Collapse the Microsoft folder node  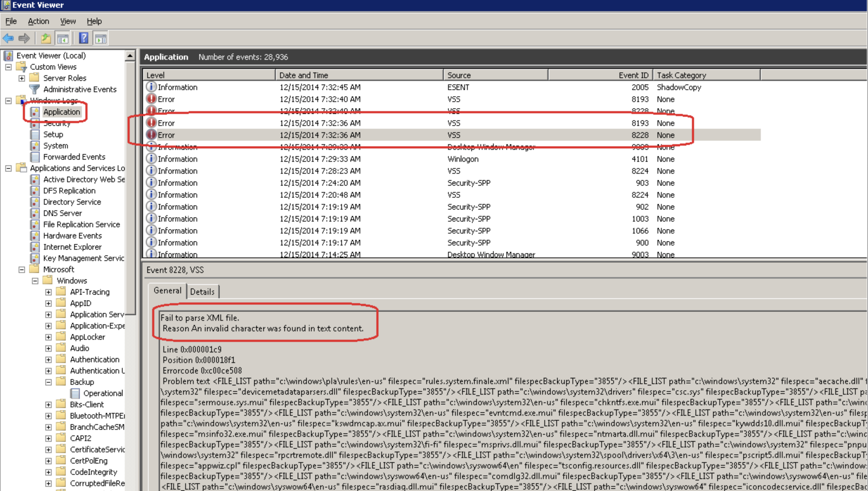click(x=22, y=269)
